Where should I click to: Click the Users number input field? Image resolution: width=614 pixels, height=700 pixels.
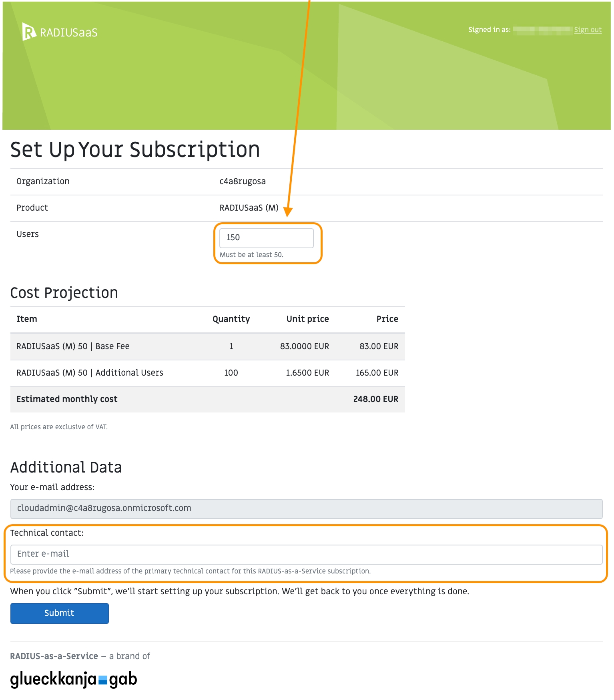[266, 238]
